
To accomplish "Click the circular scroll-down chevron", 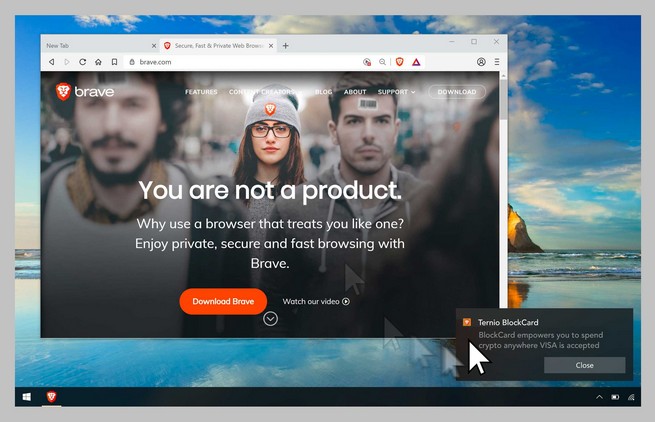I will [x=270, y=319].
